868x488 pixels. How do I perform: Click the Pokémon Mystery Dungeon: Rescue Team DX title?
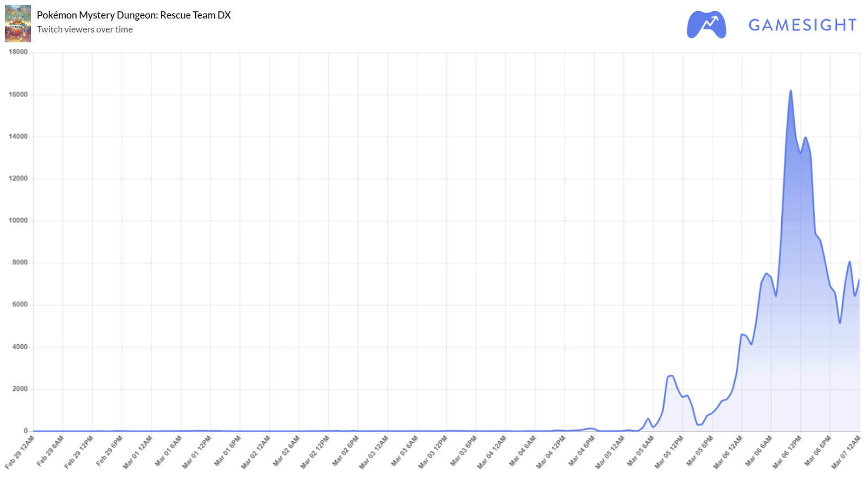click(x=134, y=15)
